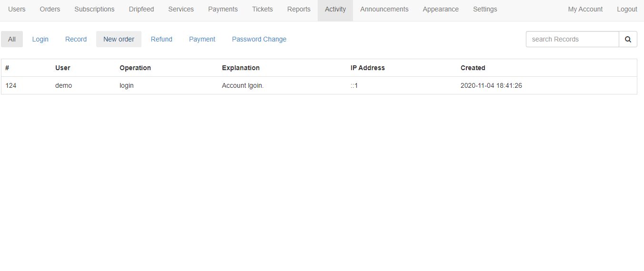The image size is (644, 271).
Task: Open the Users menu item
Action: click(x=17, y=9)
